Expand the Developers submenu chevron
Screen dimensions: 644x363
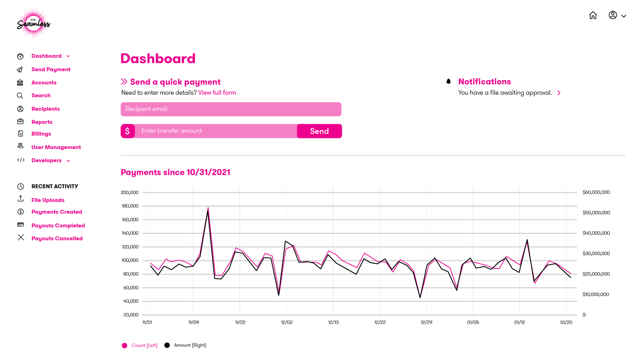68,161
